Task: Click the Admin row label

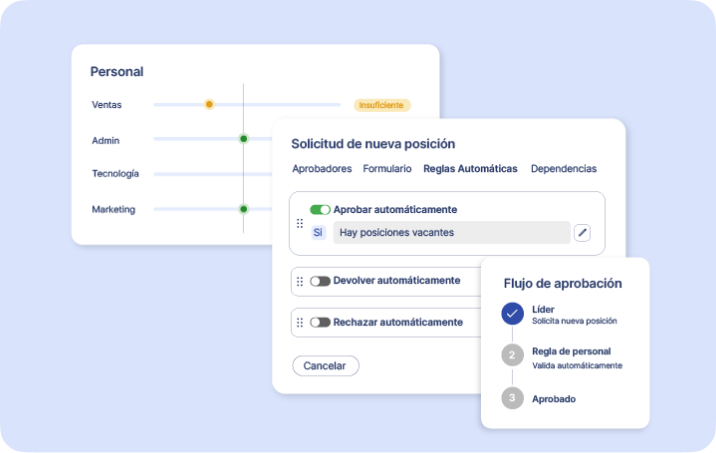Action: click(x=105, y=140)
